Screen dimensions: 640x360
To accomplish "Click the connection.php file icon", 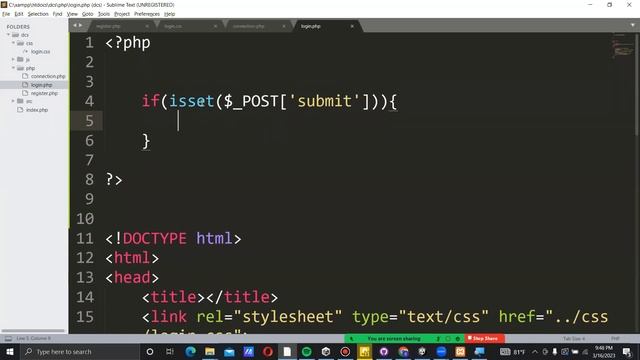I will pyautogui.click(x=25, y=76).
